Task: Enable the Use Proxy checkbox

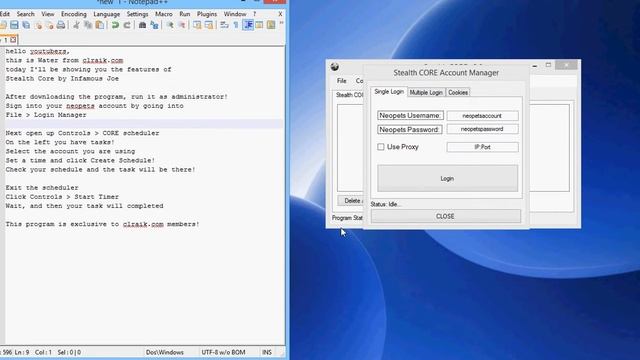Action: (x=381, y=147)
